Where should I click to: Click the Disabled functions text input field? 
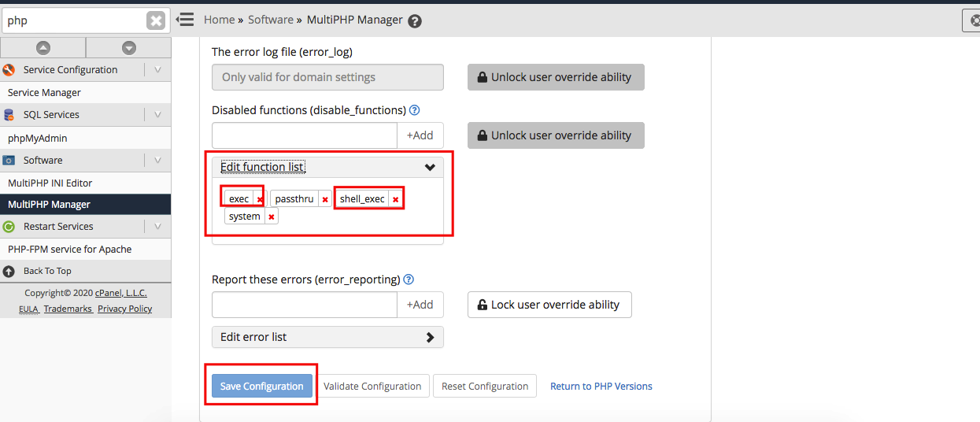[x=304, y=135]
